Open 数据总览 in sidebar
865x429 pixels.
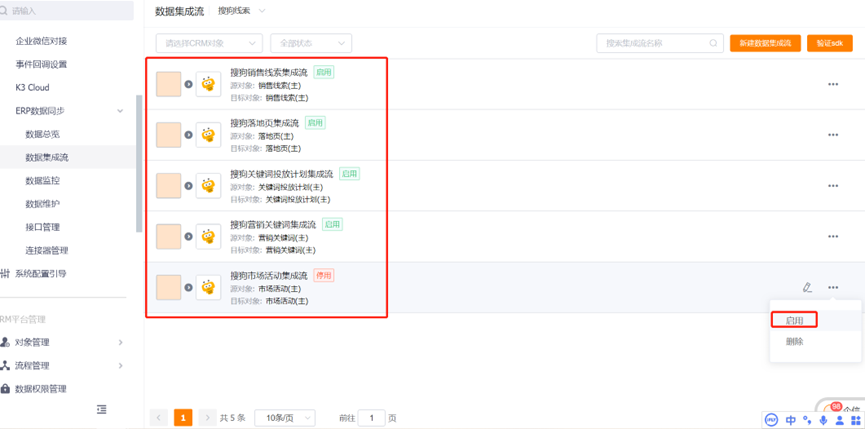coord(42,134)
